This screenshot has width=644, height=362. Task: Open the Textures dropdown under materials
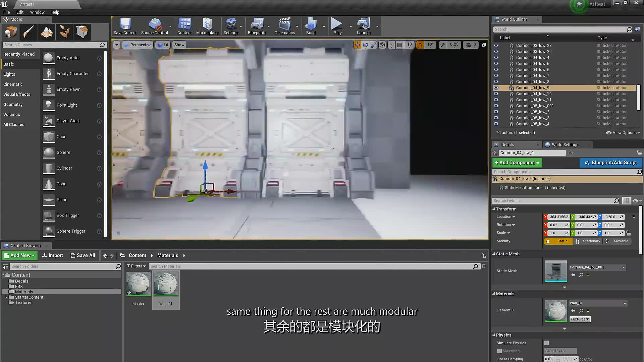click(x=580, y=319)
